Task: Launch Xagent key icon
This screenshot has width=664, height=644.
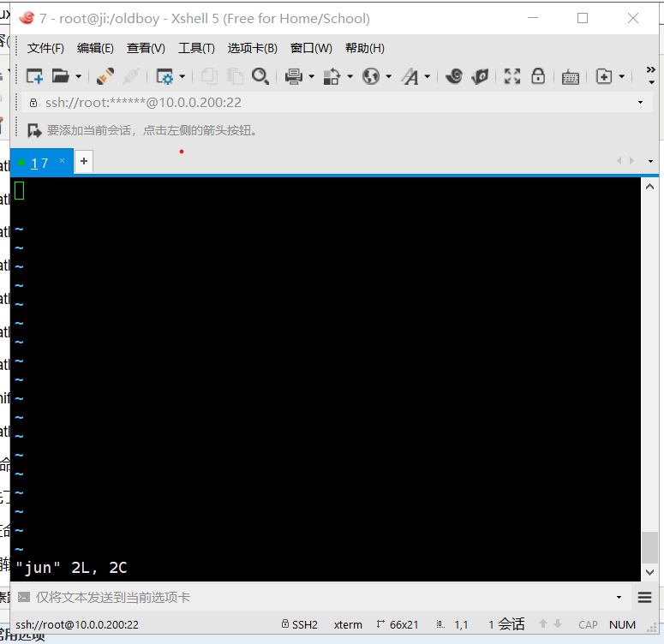Action: tap(480, 76)
